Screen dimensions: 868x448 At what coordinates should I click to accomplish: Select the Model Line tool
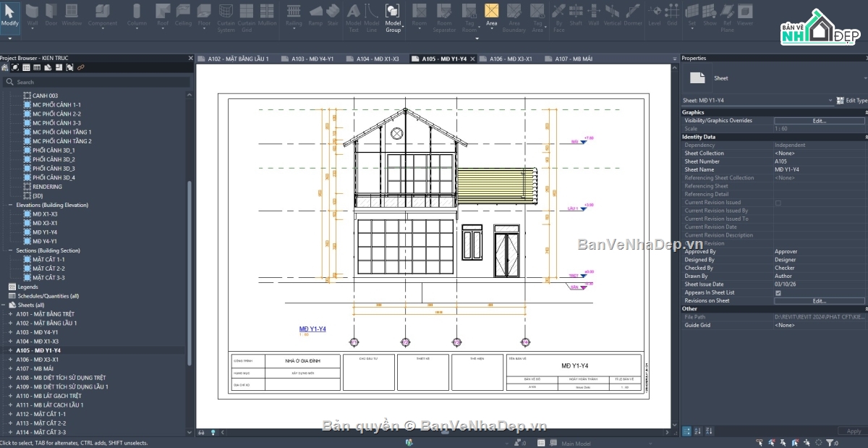point(372,17)
